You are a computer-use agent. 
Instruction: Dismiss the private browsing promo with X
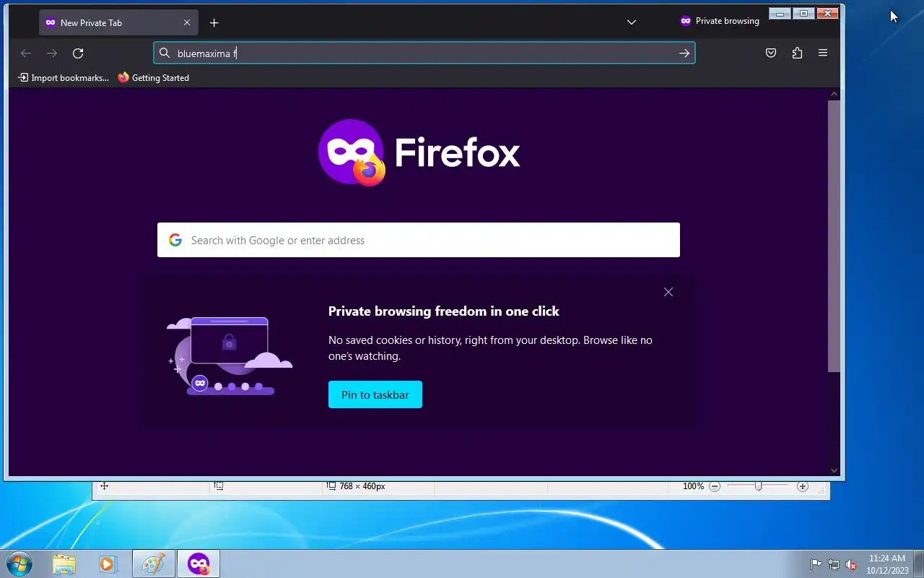668,292
